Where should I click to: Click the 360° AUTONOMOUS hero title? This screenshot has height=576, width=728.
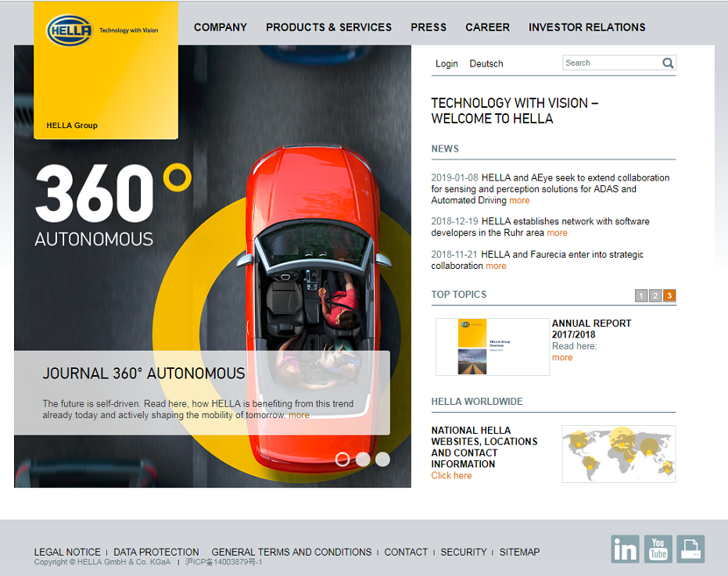113,205
